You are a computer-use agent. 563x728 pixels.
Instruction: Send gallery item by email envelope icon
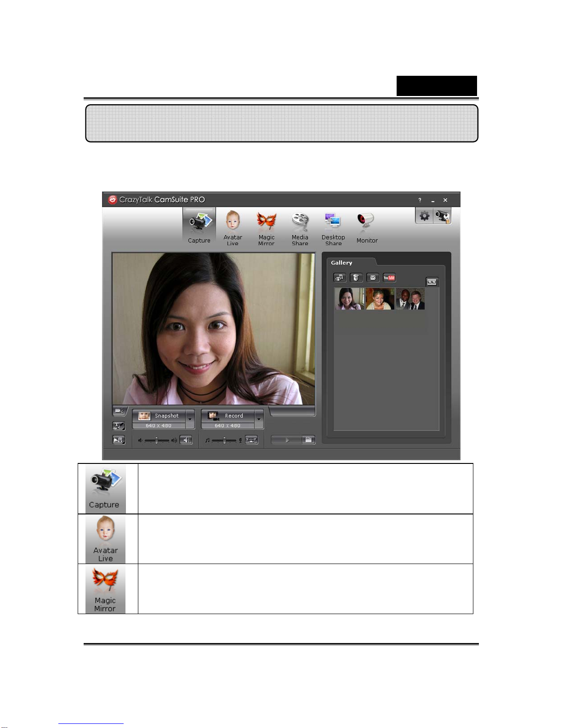373,277
